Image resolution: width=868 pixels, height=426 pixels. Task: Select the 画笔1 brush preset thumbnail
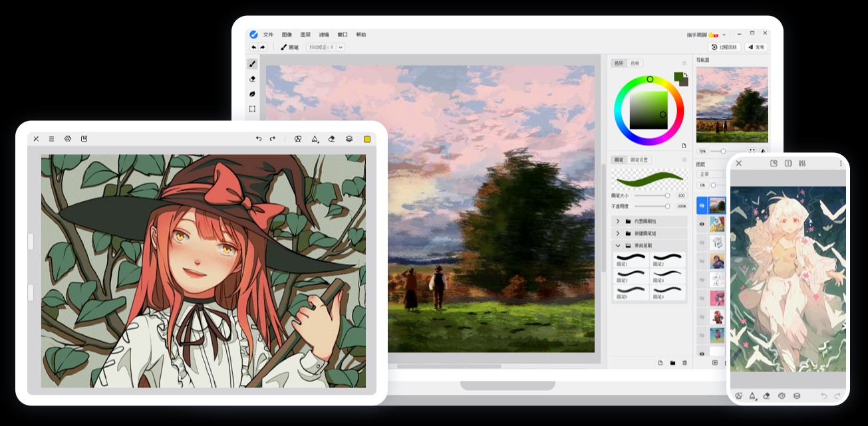coord(631,259)
